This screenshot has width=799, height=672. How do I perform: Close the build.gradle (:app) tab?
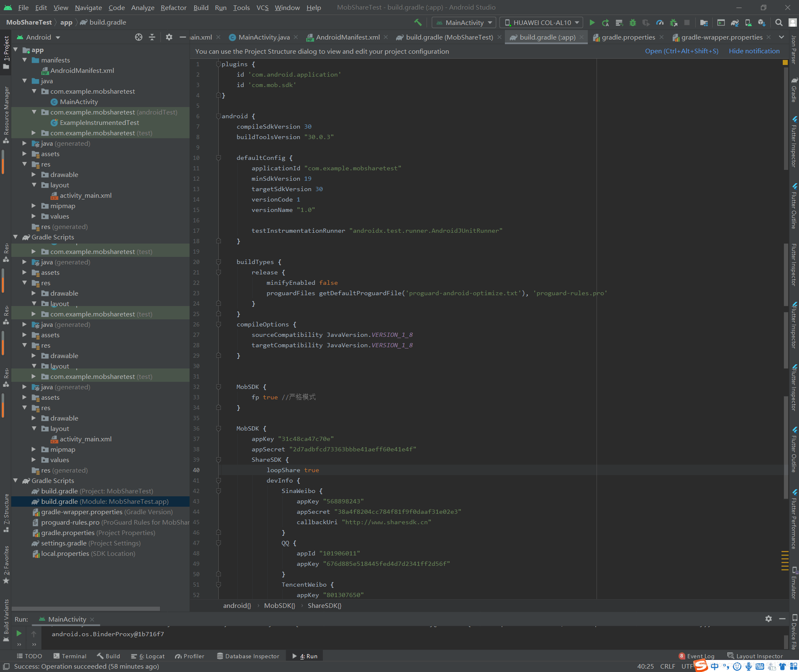pyautogui.click(x=582, y=37)
